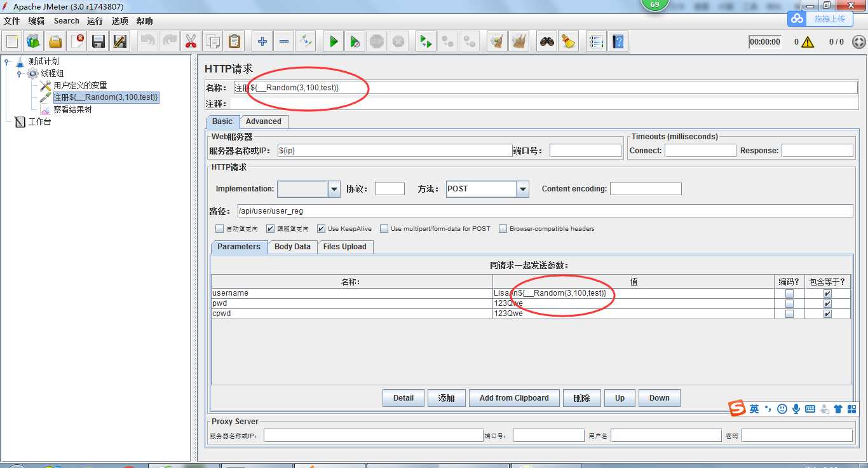
Task: Open the 选项 menu
Action: pyautogui.click(x=119, y=21)
